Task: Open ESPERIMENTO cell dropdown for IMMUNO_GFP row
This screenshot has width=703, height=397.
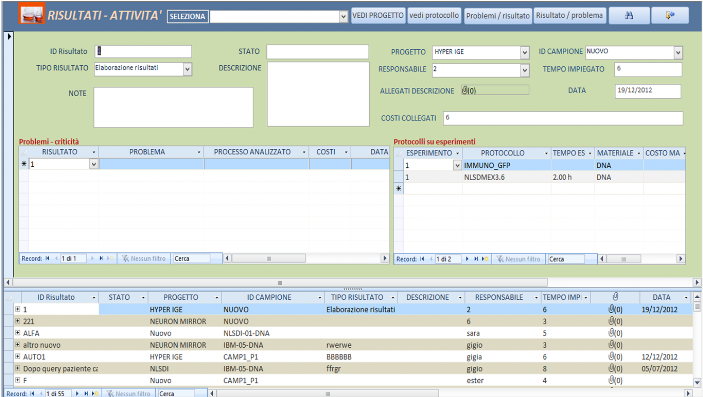Action: (457, 166)
